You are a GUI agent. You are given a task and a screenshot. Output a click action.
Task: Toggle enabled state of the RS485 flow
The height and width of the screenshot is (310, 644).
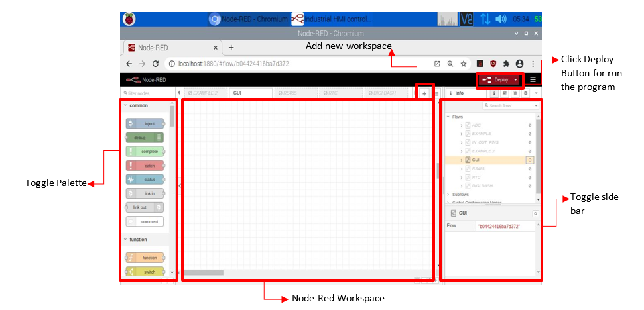[529, 168]
